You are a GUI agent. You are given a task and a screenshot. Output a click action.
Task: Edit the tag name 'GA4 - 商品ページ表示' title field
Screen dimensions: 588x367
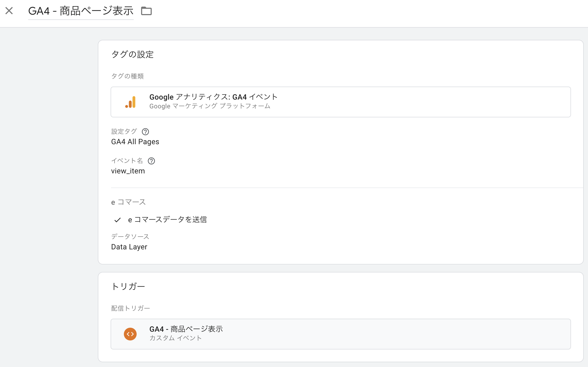81,11
